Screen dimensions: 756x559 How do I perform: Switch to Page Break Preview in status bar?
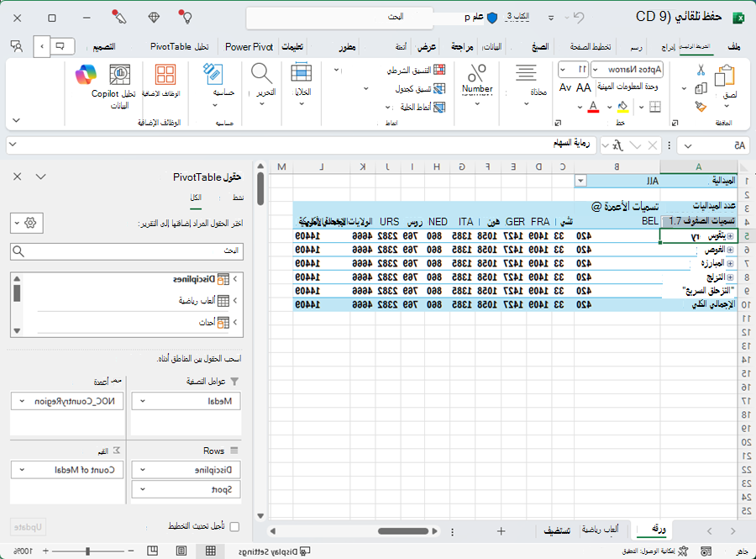tap(152, 551)
